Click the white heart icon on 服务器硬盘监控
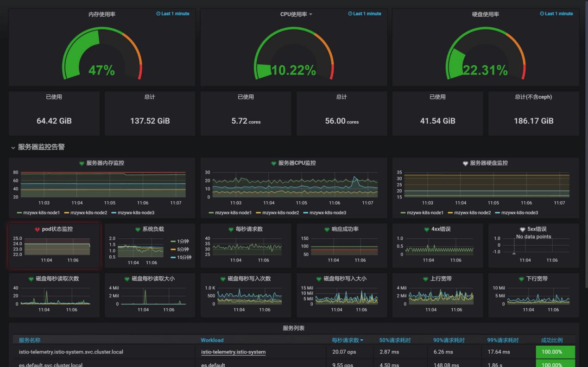 [x=465, y=163]
